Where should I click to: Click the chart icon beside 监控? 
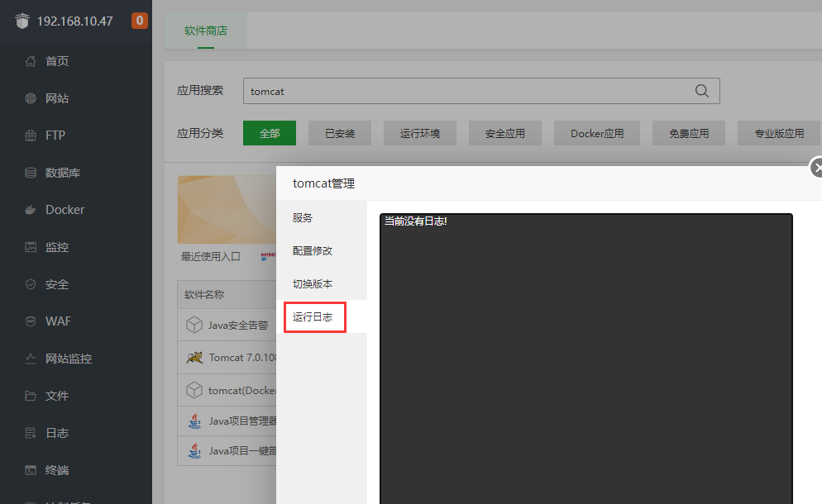pyautogui.click(x=31, y=247)
